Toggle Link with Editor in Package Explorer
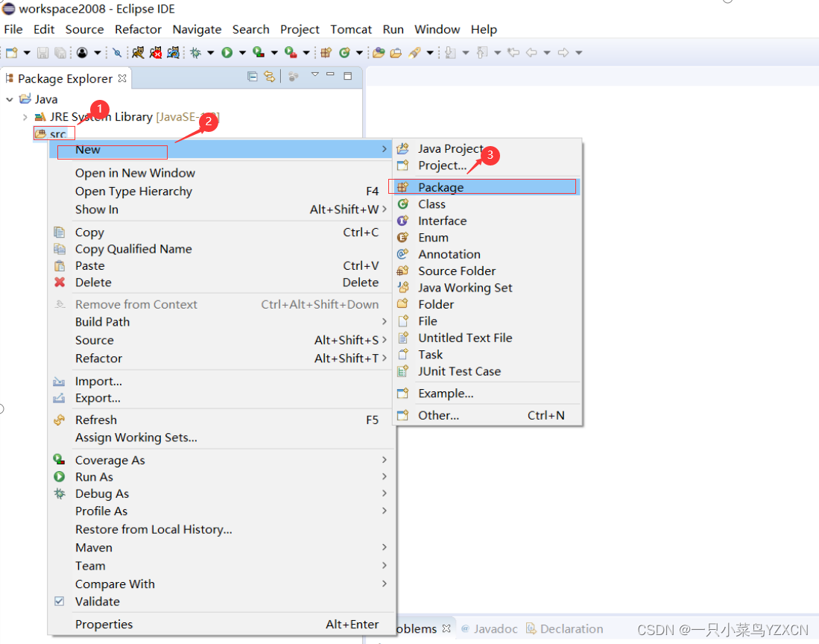Image resolution: width=819 pixels, height=644 pixels. (x=270, y=77)
